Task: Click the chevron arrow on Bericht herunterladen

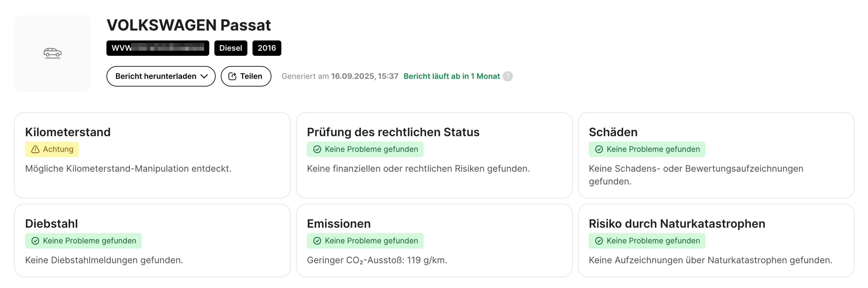Action: pos(205,76)
